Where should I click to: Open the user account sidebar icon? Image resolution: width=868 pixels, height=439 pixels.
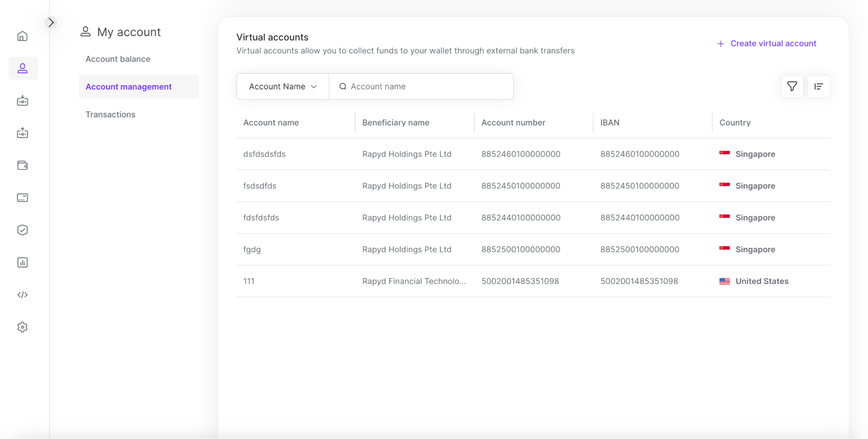click(x=23, y=68)
